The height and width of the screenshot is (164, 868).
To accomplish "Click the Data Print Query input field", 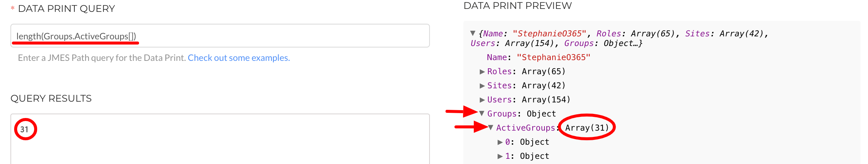I will coord(220,36).
